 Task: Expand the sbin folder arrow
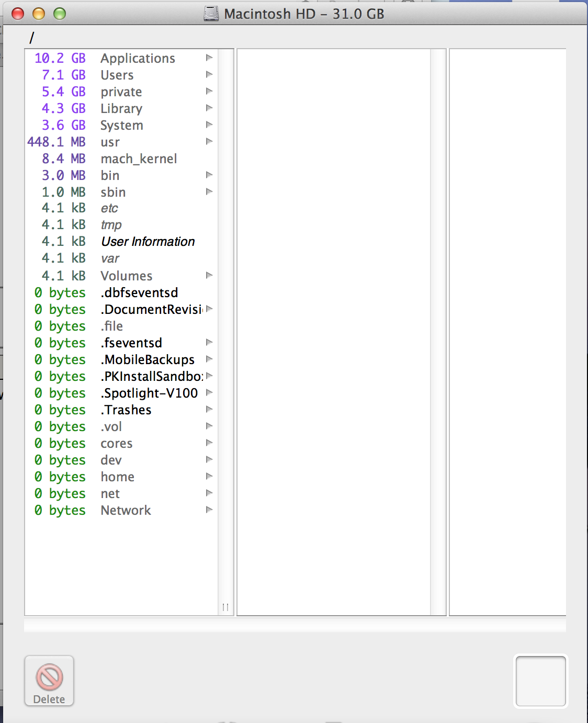(209, 191)
